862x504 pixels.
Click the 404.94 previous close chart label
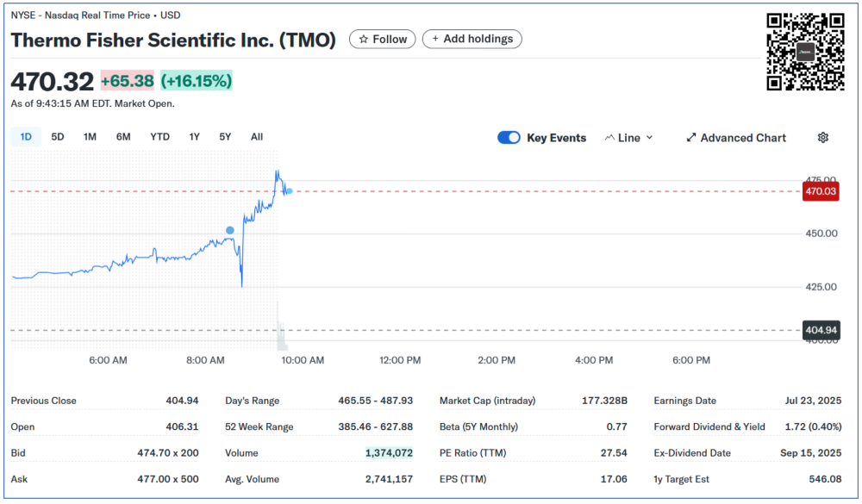pyautogui.click(x=821, y=330)
